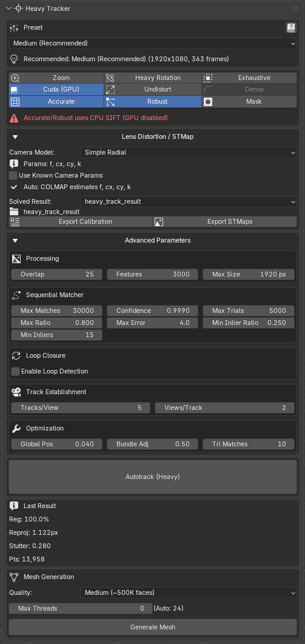Enable Loop Detection checkbox

[x=15, y=371]
